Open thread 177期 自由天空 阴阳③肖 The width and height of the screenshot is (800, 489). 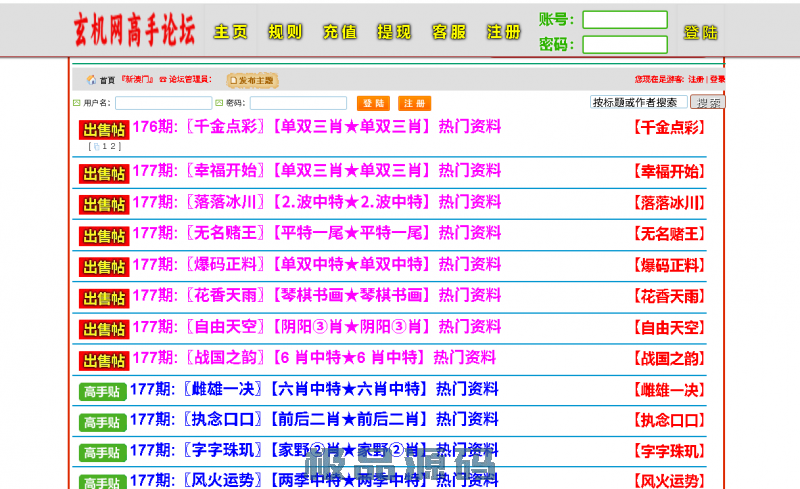[317, 327]
